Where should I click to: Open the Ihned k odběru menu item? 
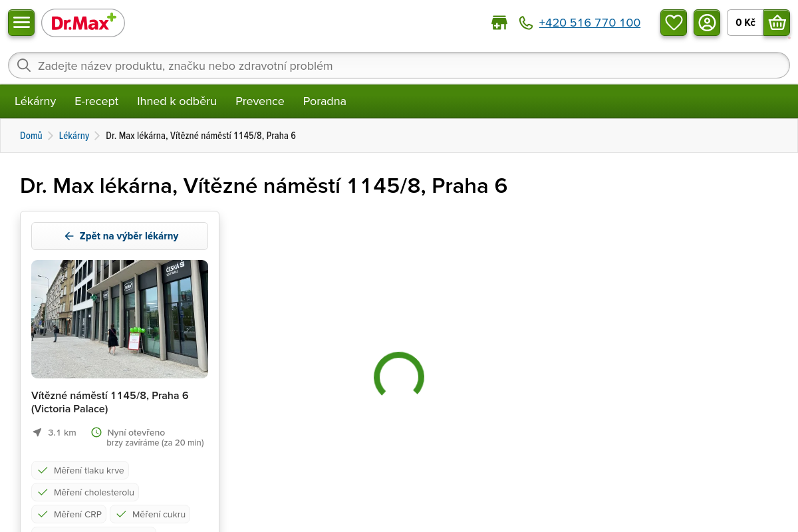177,101
